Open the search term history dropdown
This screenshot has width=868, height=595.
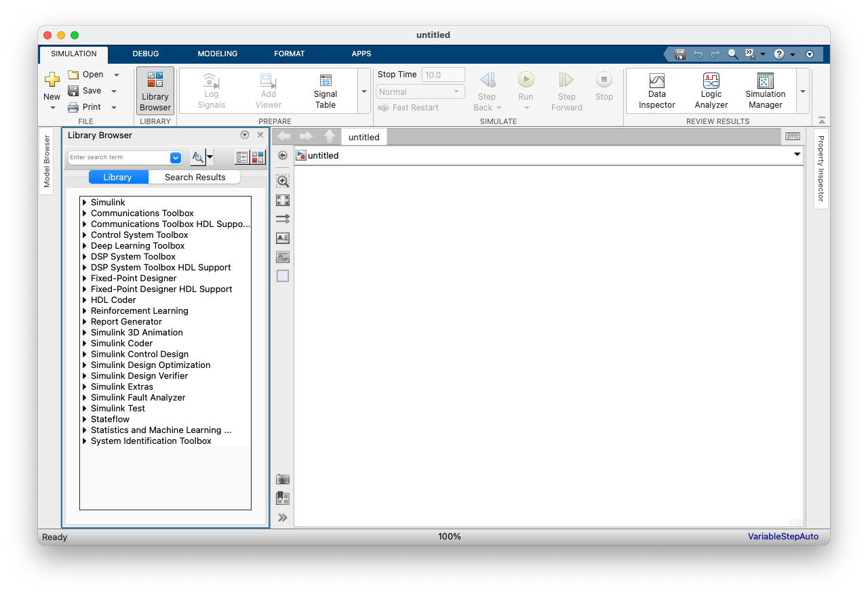[176, 157]
